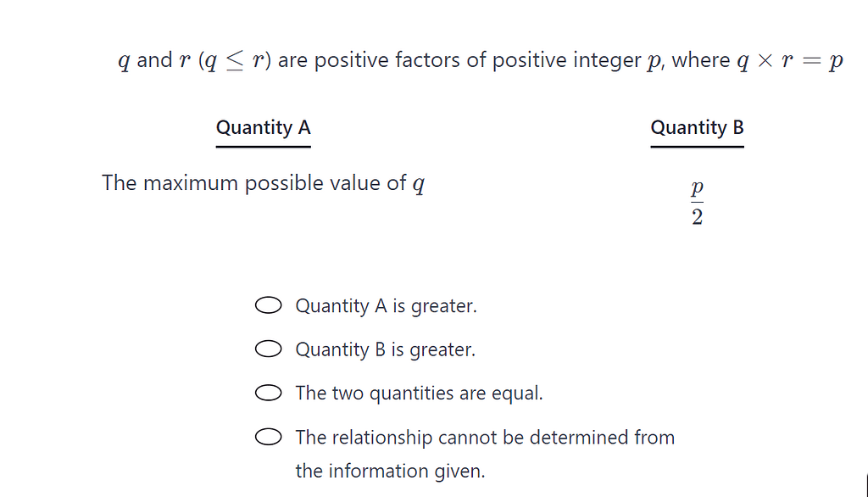The width and height of the screenshot is (868, 497).
Task: Select the radio button for 'Quantity A is greater'
Action: [268, 305]
